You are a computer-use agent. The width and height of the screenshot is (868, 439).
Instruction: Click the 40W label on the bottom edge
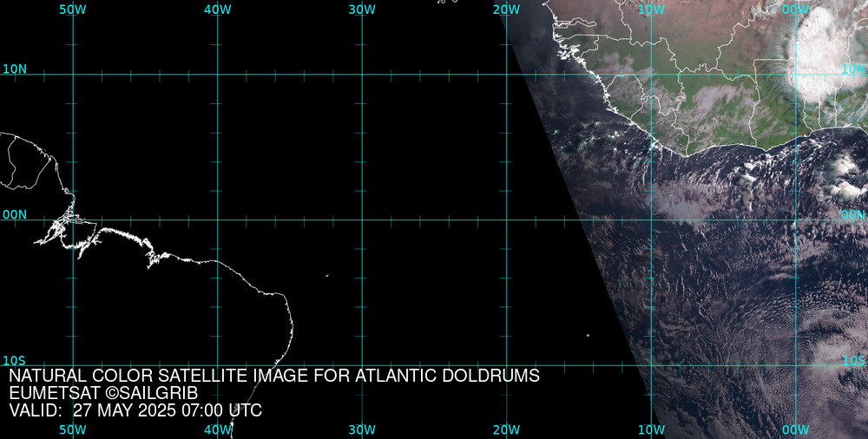tap(218, 429)
